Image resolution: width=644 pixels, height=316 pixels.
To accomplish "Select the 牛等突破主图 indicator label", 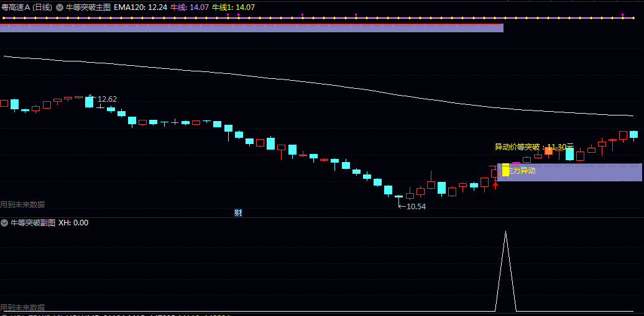I will (88, 7).
